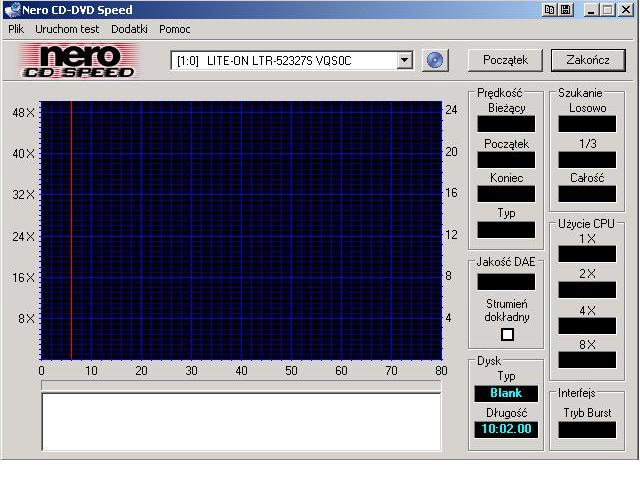Screen dimensions: 640x480
Task: Click the '24X' axis label
Action: [x=23, y=236]
